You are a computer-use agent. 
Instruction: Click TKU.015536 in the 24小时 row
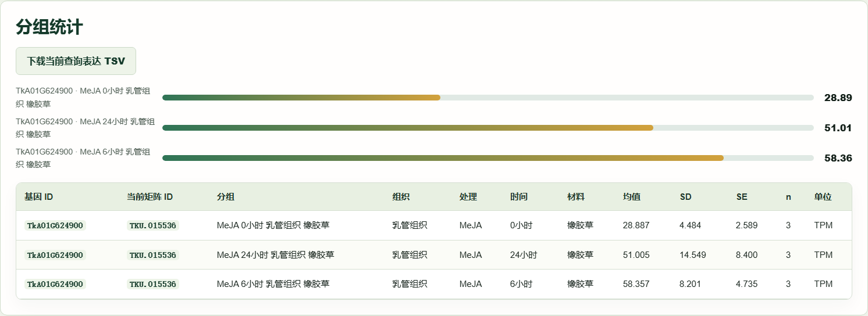(153, 255)
